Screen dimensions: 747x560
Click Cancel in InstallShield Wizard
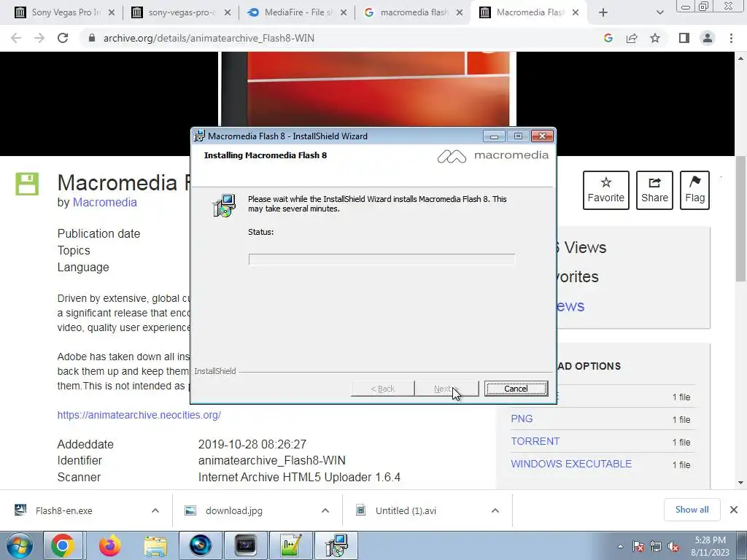[516, 389]
